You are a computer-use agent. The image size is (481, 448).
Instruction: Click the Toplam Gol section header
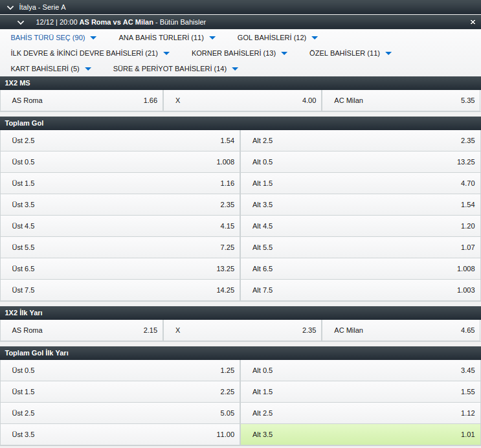coord(241,124)
